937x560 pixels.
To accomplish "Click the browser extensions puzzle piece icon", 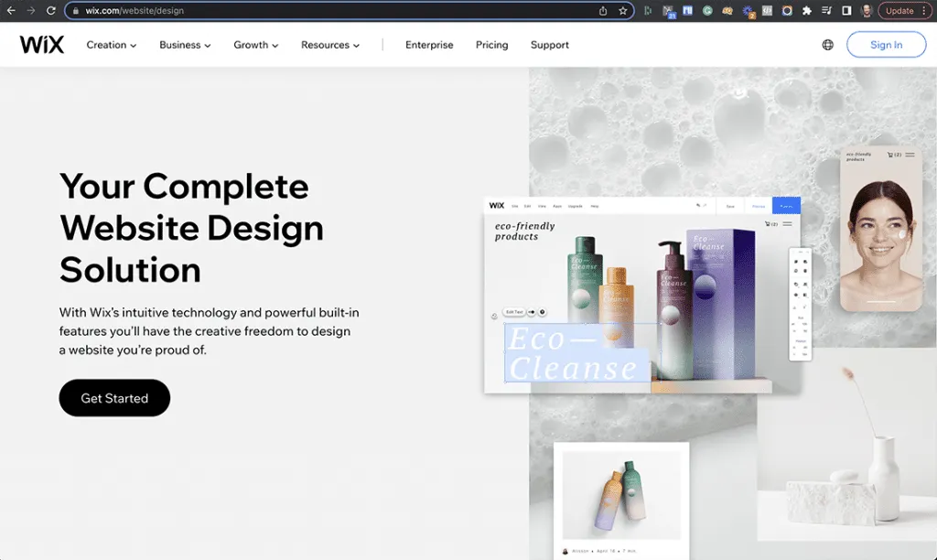I will pos(805,11).
